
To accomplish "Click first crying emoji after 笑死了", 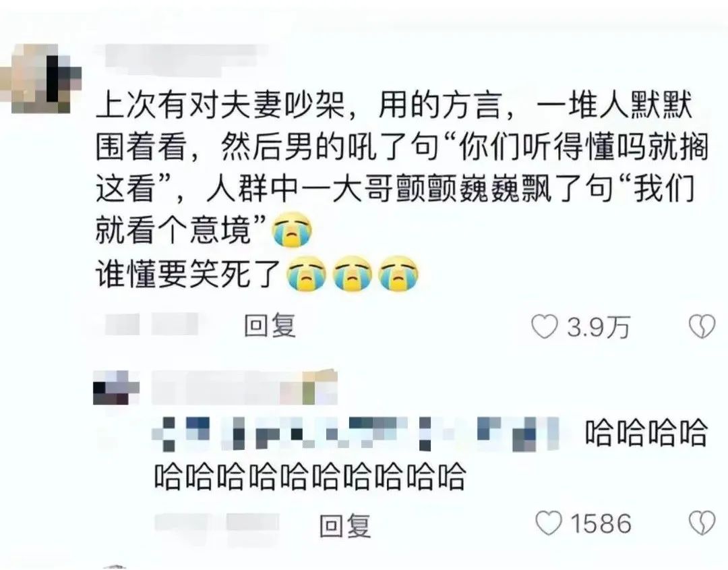I will click(306, 273).
